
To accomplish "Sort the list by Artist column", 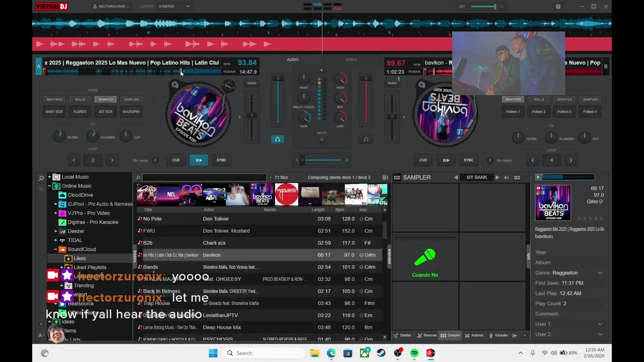I will tap(208, 210).
